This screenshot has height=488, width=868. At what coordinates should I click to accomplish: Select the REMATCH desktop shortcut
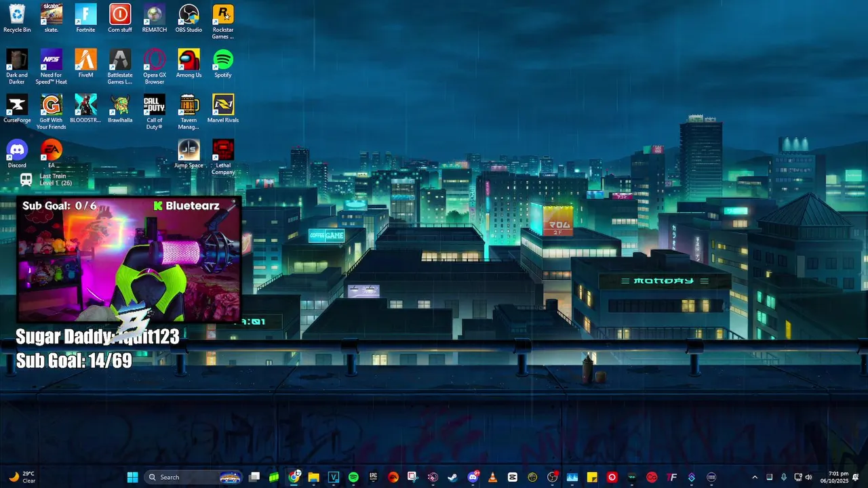click(x=155, y=18)
